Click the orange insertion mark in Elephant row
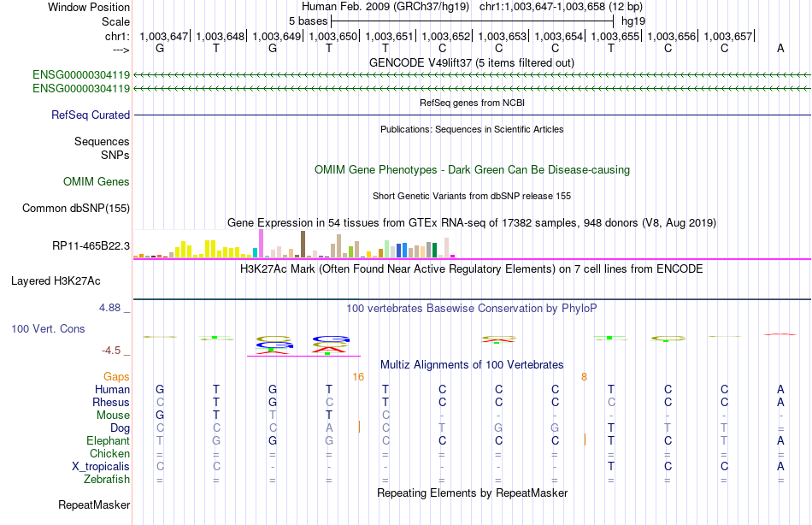This screenshot has width=812, height=525. (x=585, y=439)
